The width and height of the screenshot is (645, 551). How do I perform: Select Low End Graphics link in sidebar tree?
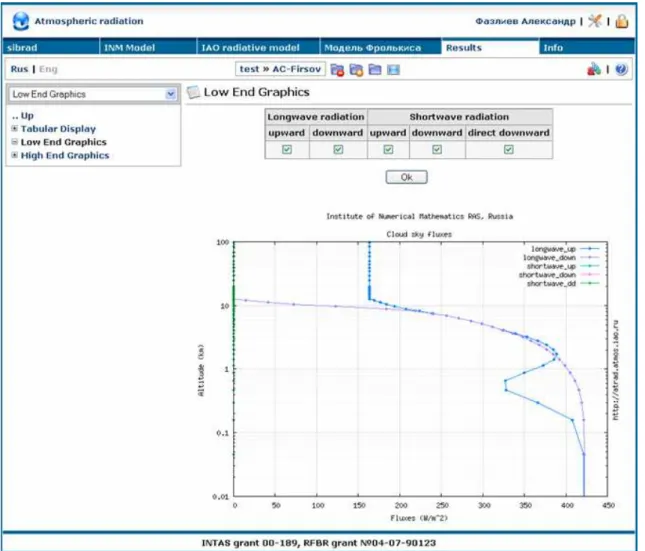pos(64,142)
